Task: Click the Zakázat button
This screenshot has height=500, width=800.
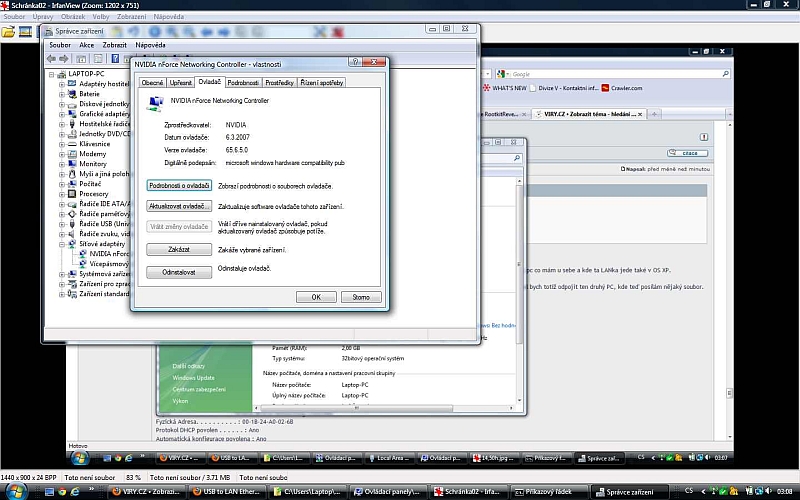Action: tap(179, 249)
